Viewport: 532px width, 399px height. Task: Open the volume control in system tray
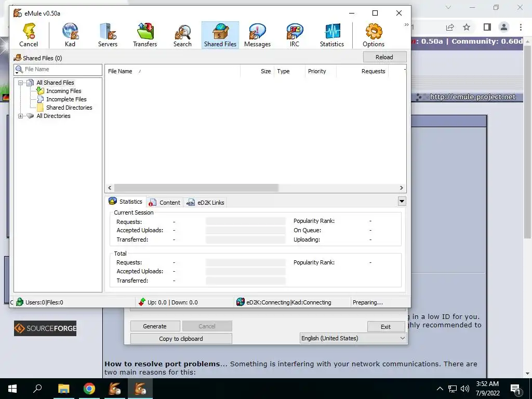pyautogui.click(x=465, y=389)
